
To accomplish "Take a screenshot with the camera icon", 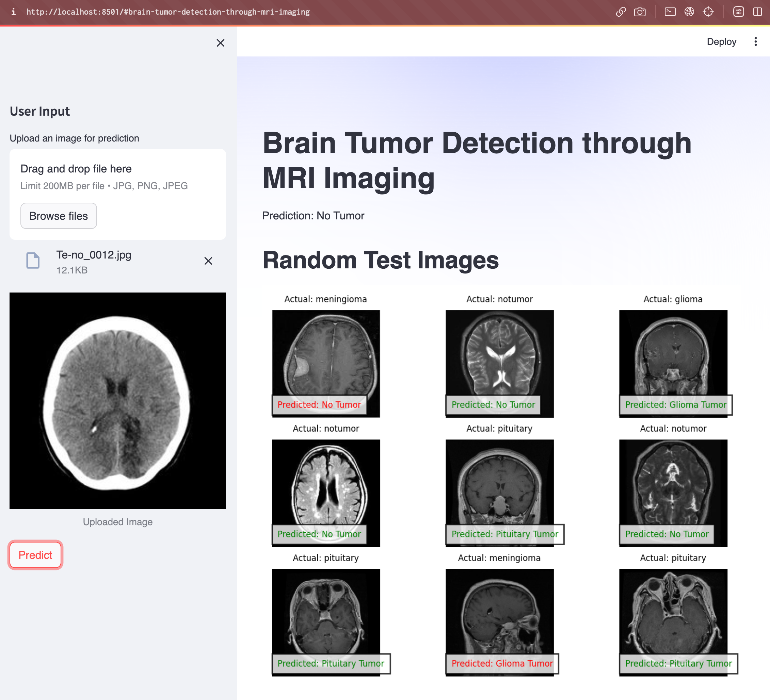I will 640,12.
